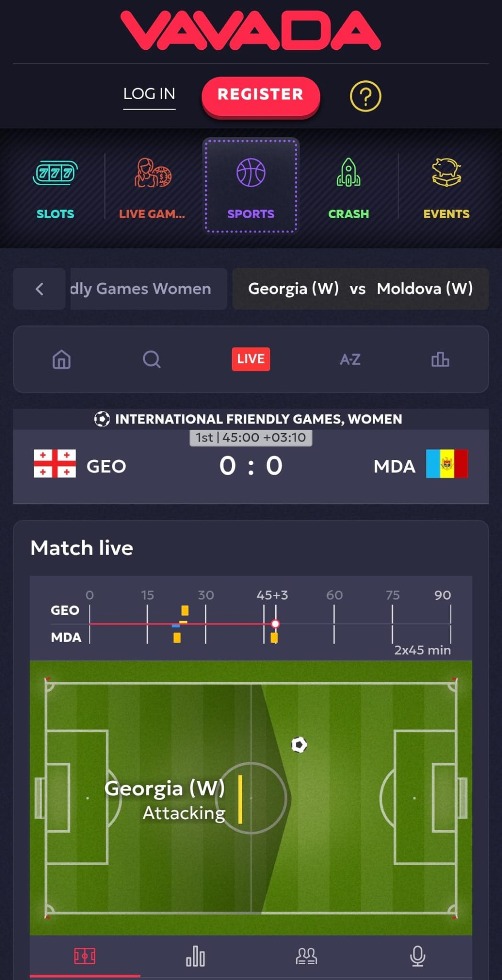Switch to the statistics bar-chart tab
502x980 pixels.
click(195, 956)
